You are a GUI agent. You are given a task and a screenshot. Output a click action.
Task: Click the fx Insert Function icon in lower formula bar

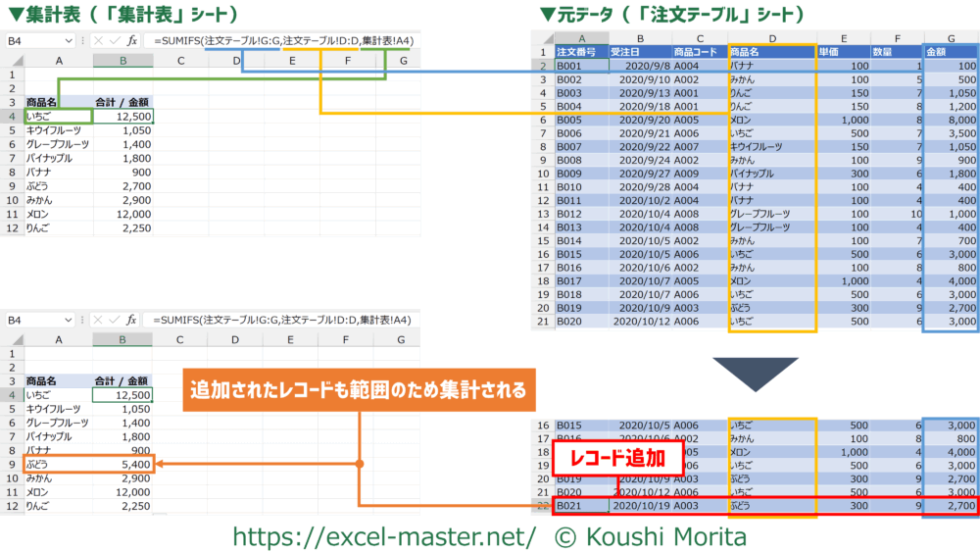click(x=131, y=320)
